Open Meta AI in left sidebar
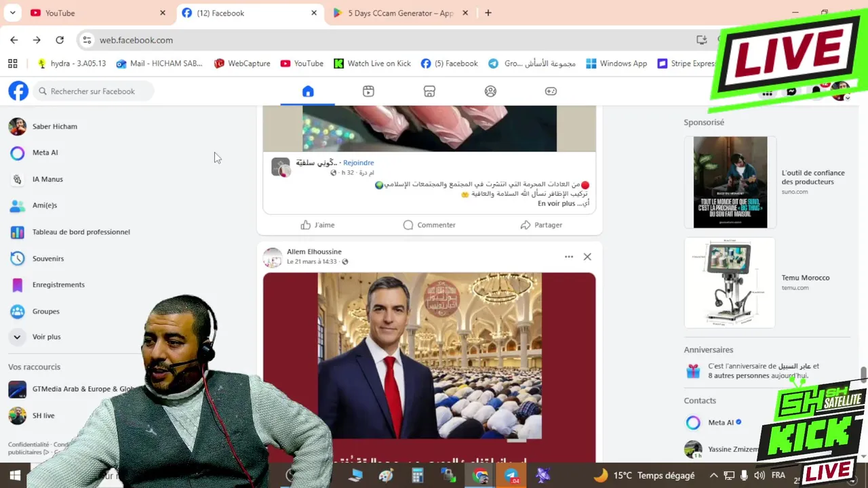 click(45, 152)
